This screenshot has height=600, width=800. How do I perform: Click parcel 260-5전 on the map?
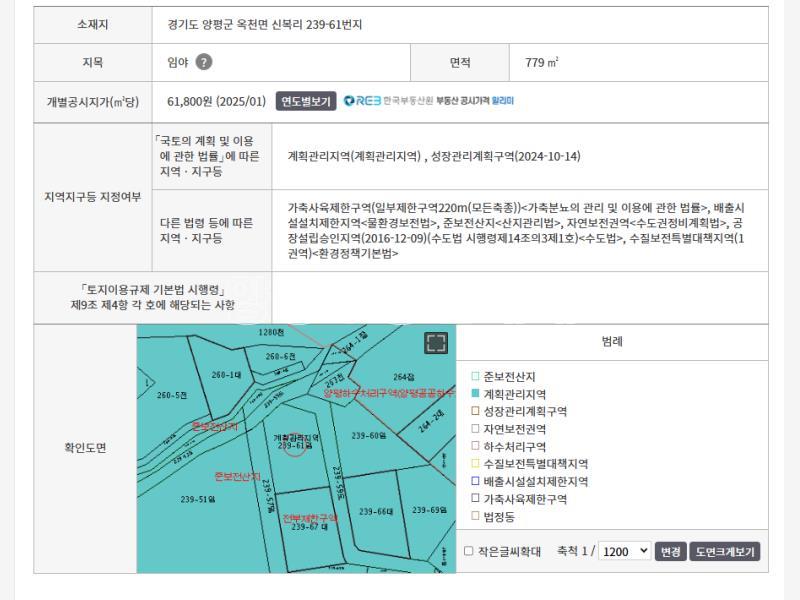coord(172,395)
